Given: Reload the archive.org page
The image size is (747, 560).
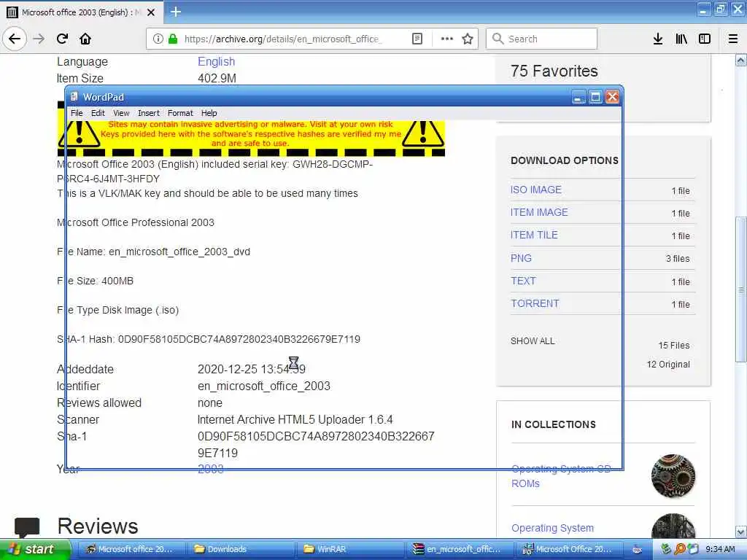Looking at the screenshot, I should point(63,39).
